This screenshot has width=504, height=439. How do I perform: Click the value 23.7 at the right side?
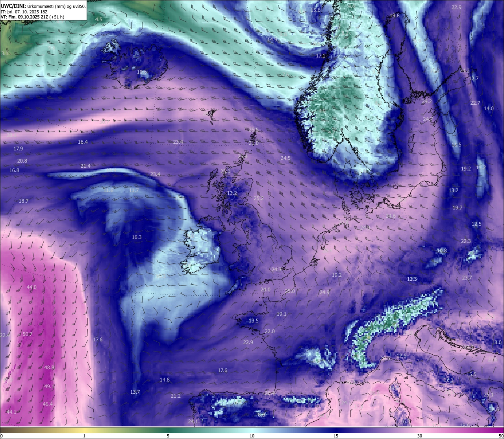coord(467,278)
